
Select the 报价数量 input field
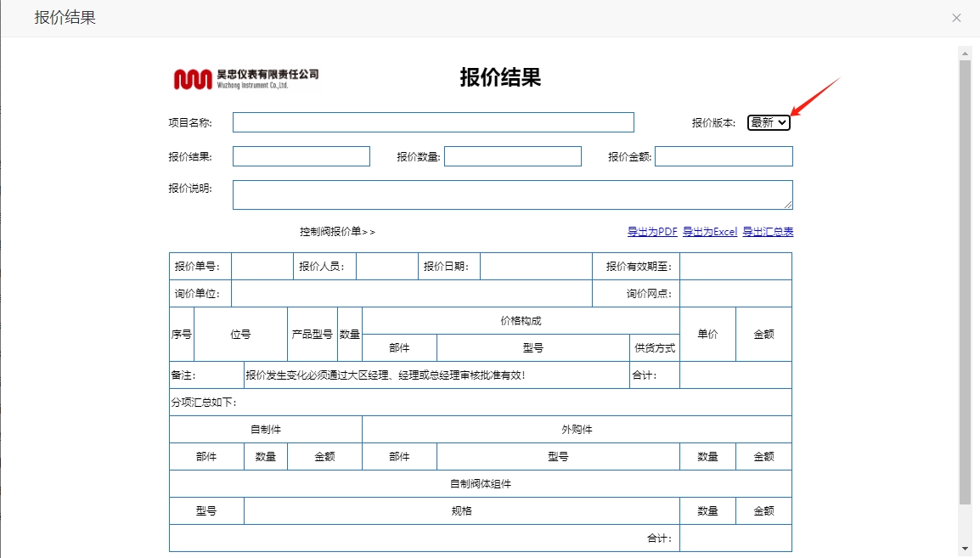pyautogui.click(x=513, y=156)
